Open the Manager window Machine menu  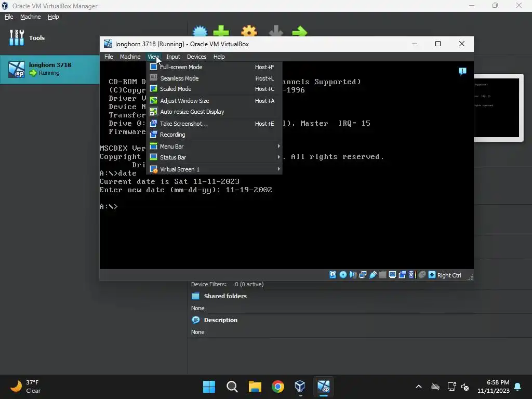point(31,17)
